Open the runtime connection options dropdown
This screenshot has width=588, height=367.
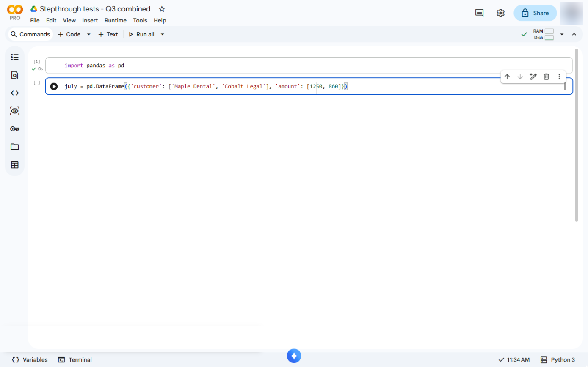562,34
